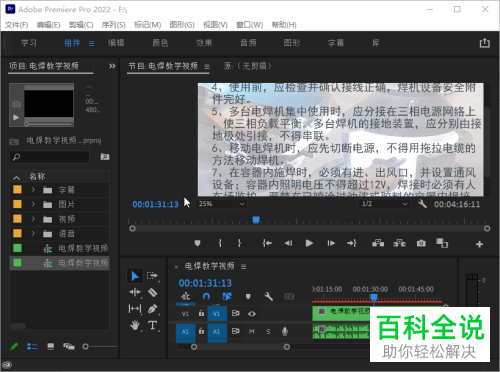
Task: Open the 组件 workspace menu
Action: click(91, 43)
